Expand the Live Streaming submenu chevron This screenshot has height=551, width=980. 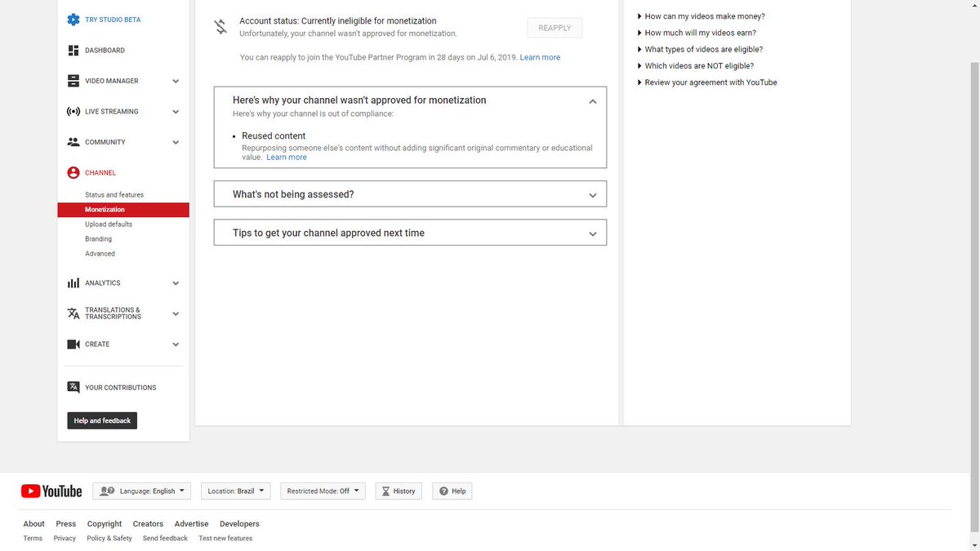click(176, 112)
